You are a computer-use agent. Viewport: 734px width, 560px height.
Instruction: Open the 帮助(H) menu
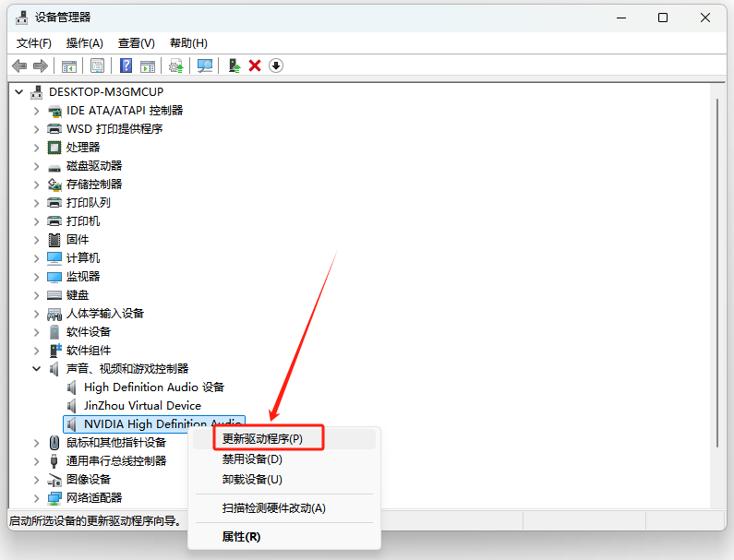tap(188, 43)
